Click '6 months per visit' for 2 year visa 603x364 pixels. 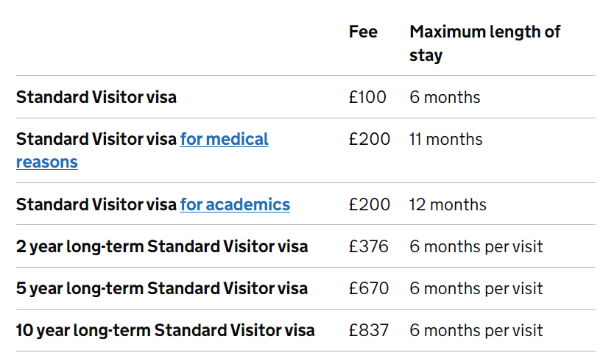(x=476, y=246)
